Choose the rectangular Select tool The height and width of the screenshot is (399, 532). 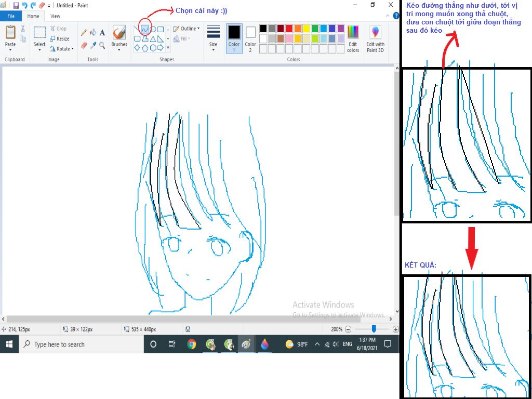coord(39,33)
